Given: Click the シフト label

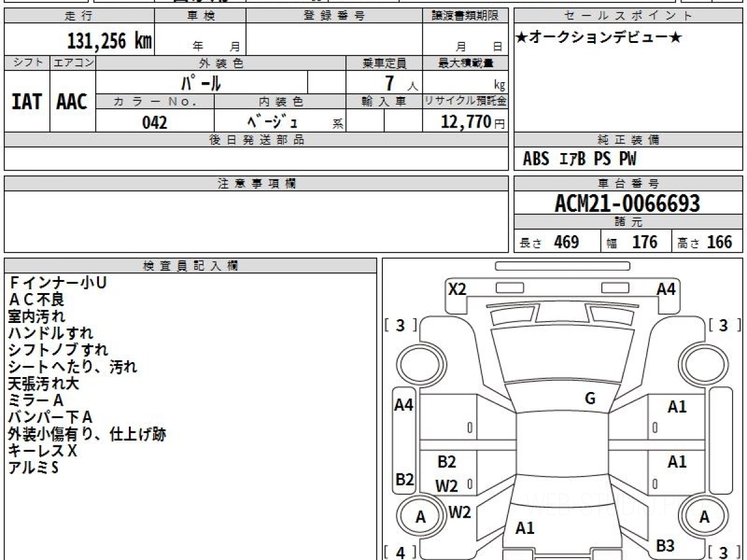Looking at the screenshot, I should point(27,63).
